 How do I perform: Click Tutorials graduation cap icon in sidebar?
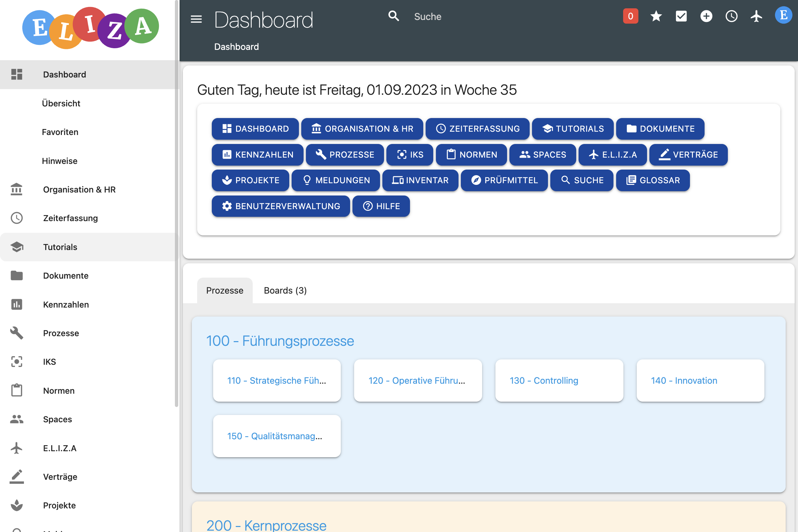(17, 247)
